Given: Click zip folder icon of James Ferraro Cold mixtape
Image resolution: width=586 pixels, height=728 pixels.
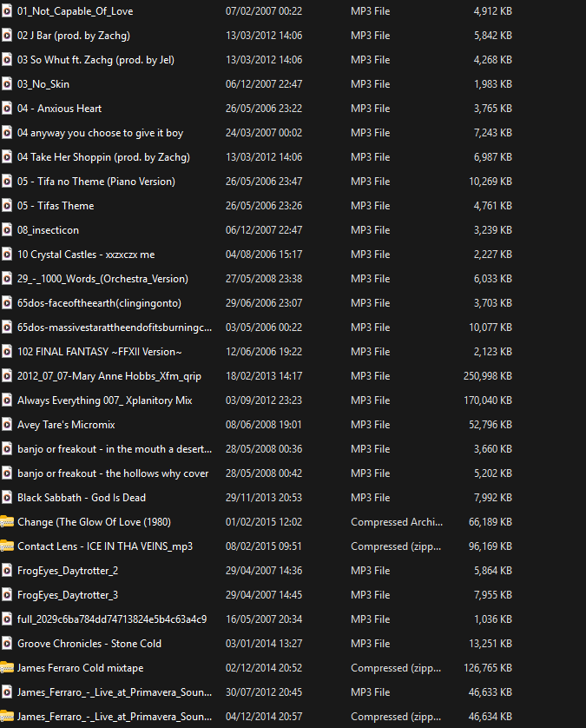Looking at the screenshot, I should coord(7,668).
